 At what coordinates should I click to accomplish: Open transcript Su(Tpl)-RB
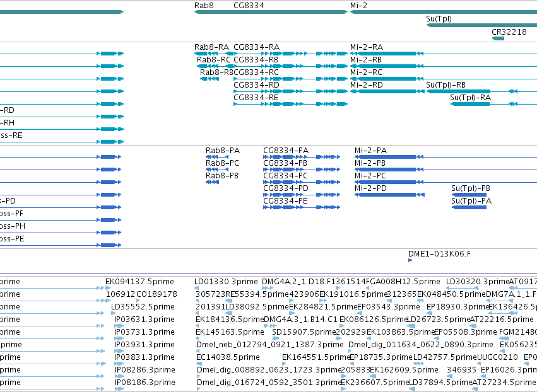[446, 85]
